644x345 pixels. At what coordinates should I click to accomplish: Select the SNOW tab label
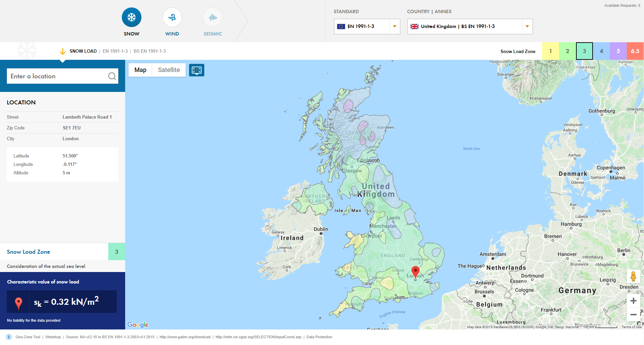pyautogui.click(x=131, y=34)
